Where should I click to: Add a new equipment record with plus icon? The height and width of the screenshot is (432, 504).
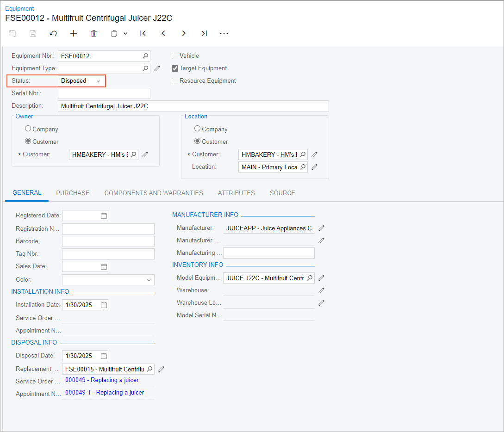tap(74, 33)
